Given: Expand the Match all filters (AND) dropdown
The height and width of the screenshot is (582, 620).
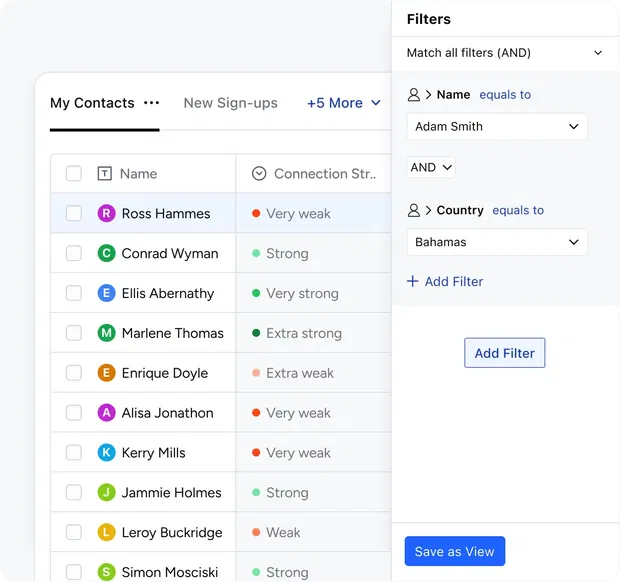Looking at the screenshot, I should 504,53.
